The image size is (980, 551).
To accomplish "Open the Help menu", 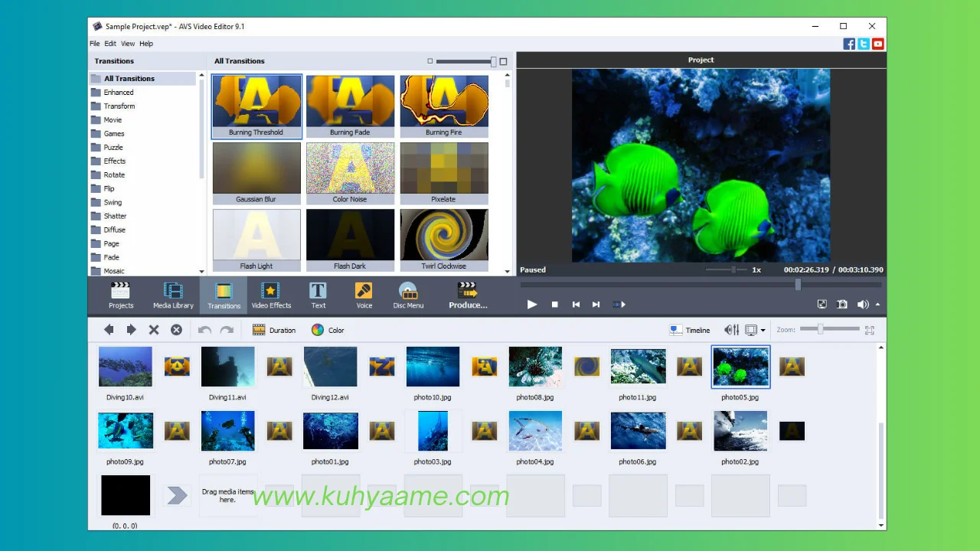I will click(x=146, y=44).
